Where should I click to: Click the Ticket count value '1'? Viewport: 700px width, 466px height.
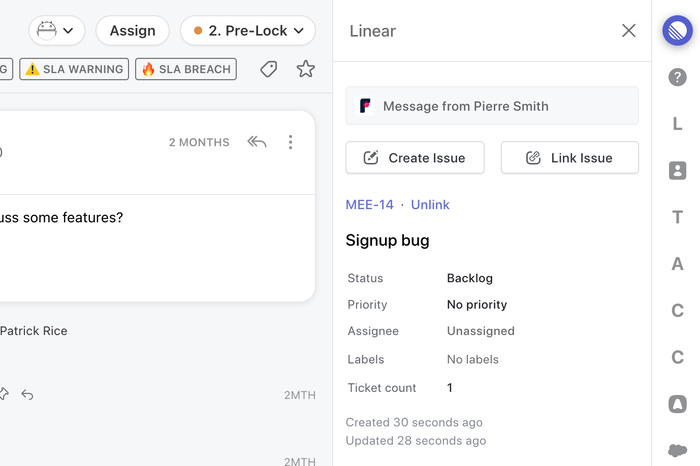pyautogui.click(x=450, y=387)
